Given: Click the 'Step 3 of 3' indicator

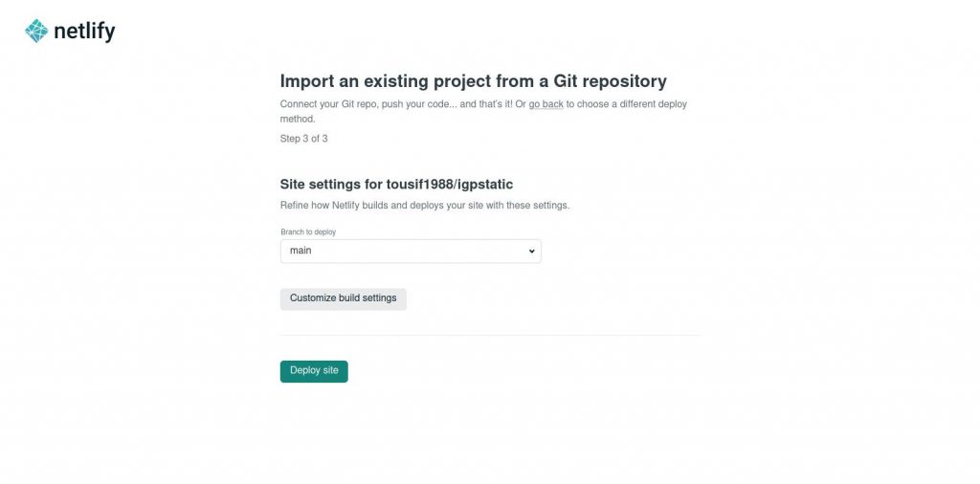Looking at the screenshot, I should (303, 139).
